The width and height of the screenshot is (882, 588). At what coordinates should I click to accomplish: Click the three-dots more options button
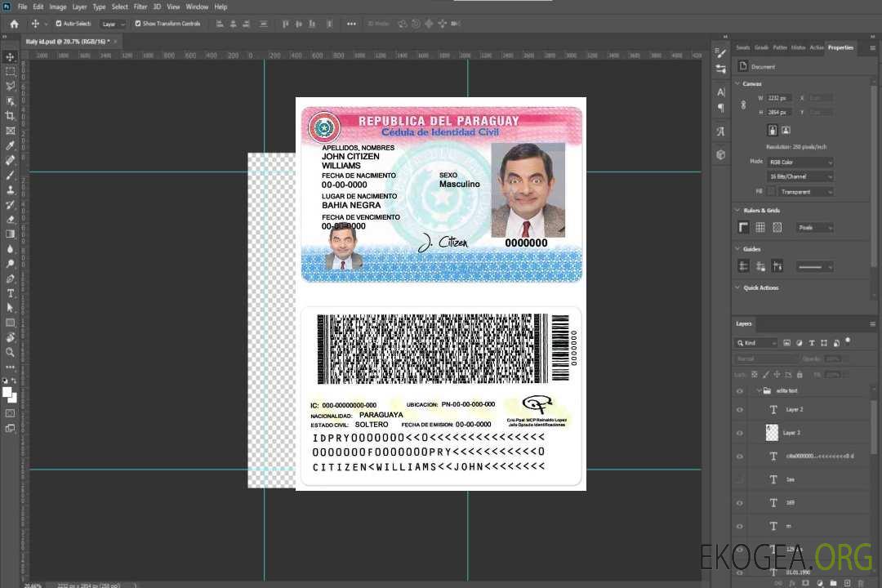351,24
